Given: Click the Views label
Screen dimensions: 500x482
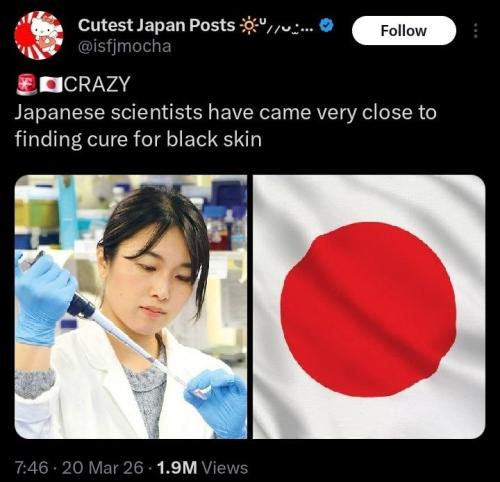Looking at the screenshot, I should pos(225,468).
